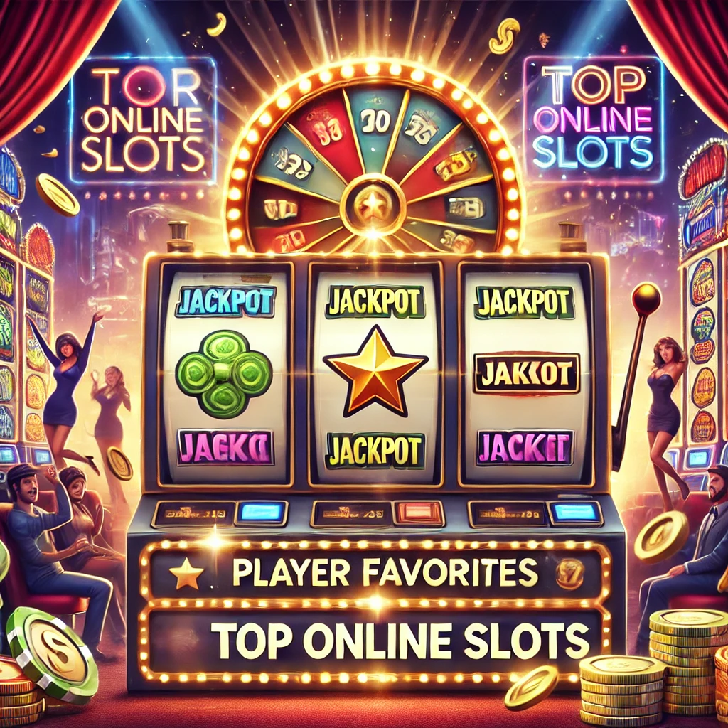Click the cyan JACKPOT label on left reel

click(226, 301)
